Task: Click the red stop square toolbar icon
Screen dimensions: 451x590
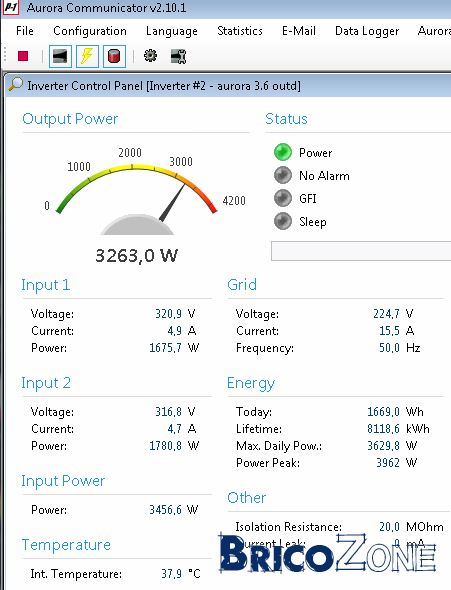Action: pyautogui.click(x=23, y=56)
